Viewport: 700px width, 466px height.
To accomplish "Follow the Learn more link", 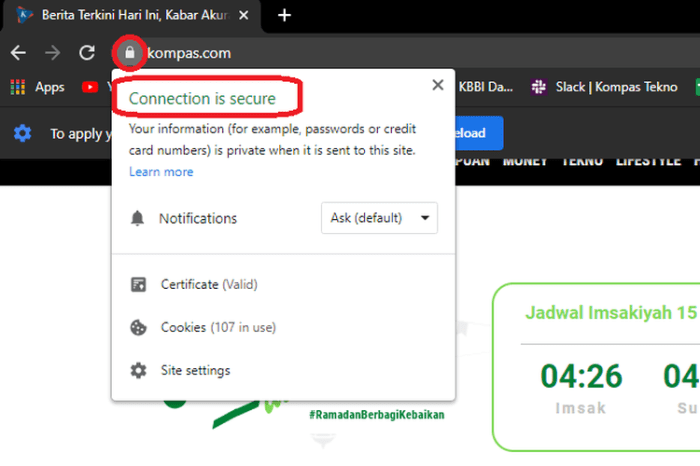I will click(161, 172).
